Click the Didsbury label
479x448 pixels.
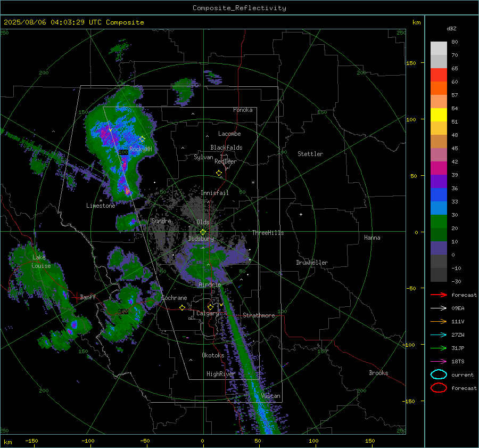pyautogui.click(x=201, y=239)
